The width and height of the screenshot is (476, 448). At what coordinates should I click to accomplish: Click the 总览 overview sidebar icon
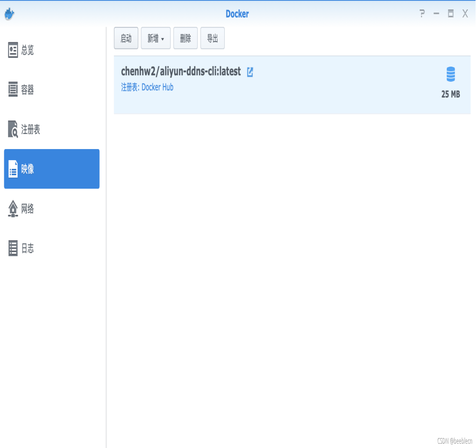tap(13, 50)
